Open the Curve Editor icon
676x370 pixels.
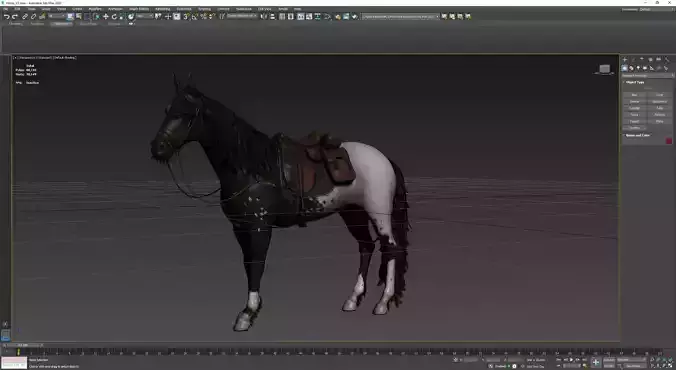point(309,16)
